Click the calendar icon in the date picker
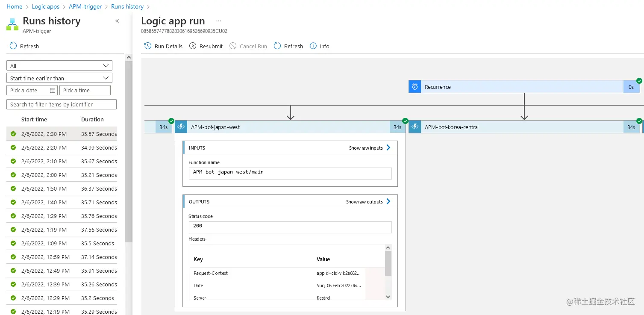 coord(53,90)
